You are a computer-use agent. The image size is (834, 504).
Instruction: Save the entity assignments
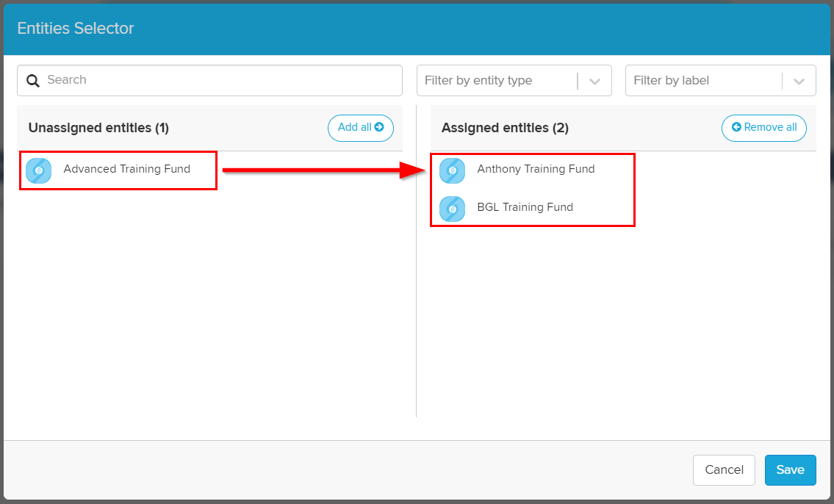(791, 470)
